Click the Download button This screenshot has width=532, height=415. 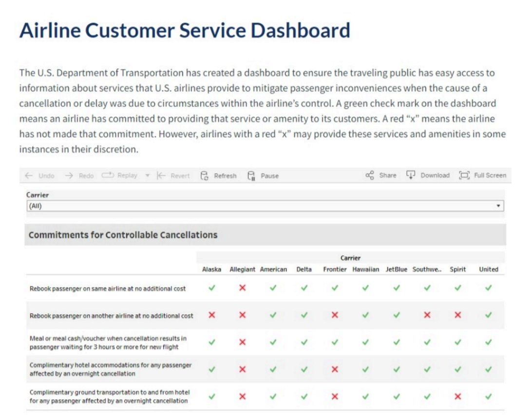pos(428,175)
